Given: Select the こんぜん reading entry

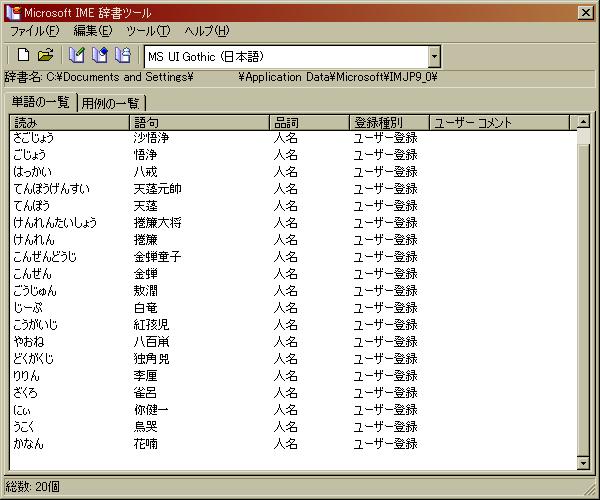Looking at the screenshot, I should tap(33, 274).
